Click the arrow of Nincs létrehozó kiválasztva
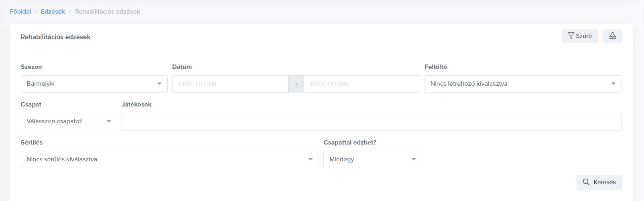 click(x=613, y=84)
